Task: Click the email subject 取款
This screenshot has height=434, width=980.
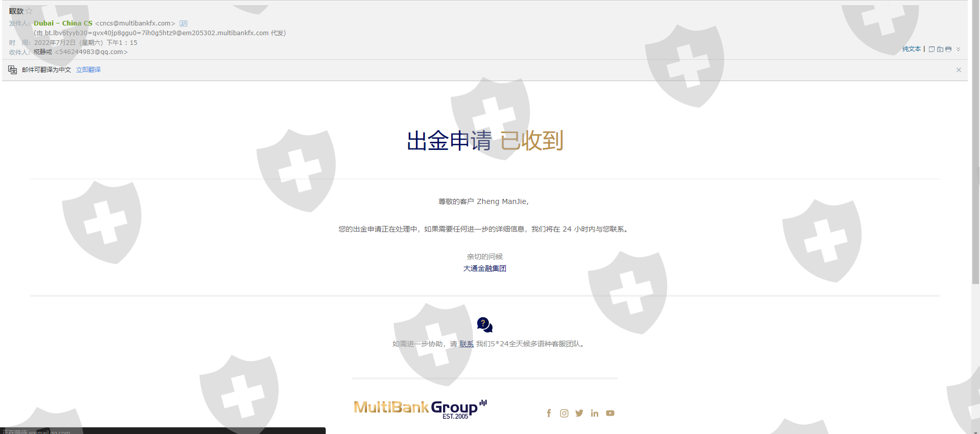Action: (x=16, y=11)
